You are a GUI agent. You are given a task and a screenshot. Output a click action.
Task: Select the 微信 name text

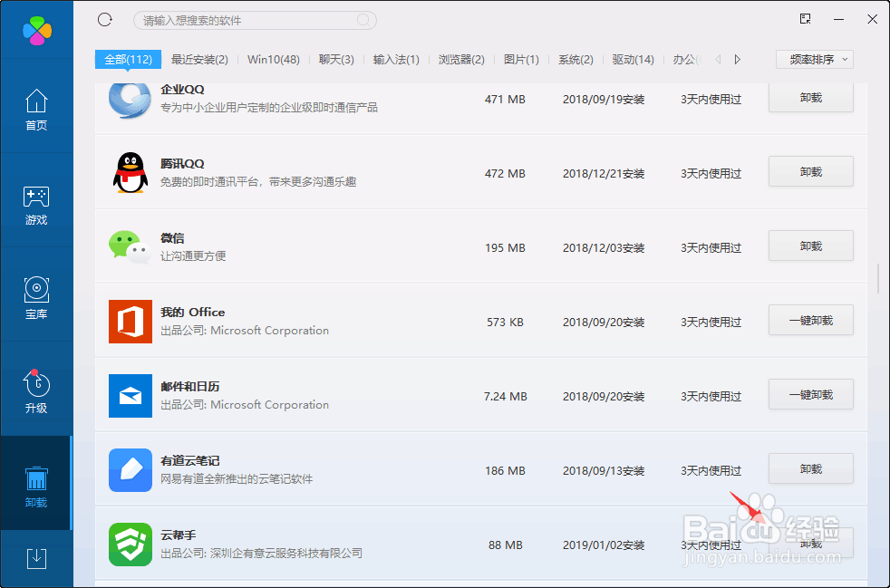pyautogui.click(x=172, y=237)
